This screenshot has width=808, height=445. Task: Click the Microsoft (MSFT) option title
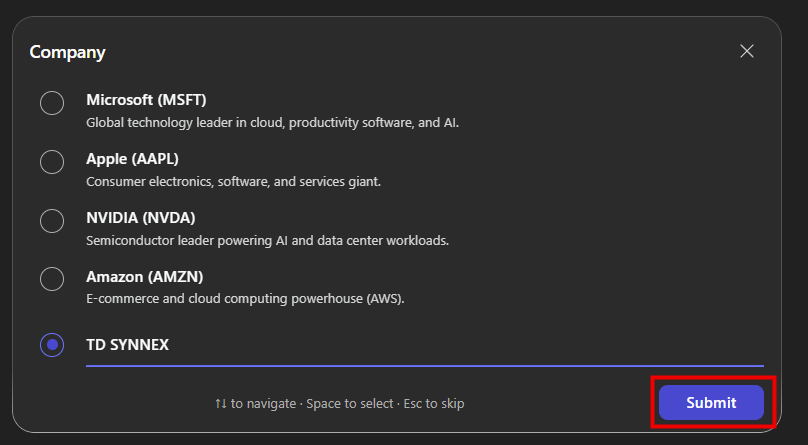[146, 100]
